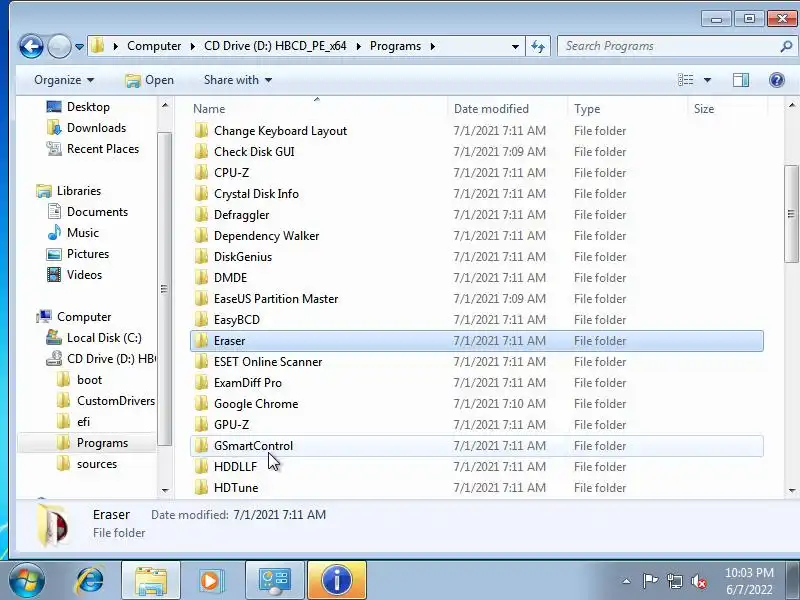This screenshot has height=600, width=800.
Task: Expand the arrow after Programs breadcrumb
Action: [433, 46]
